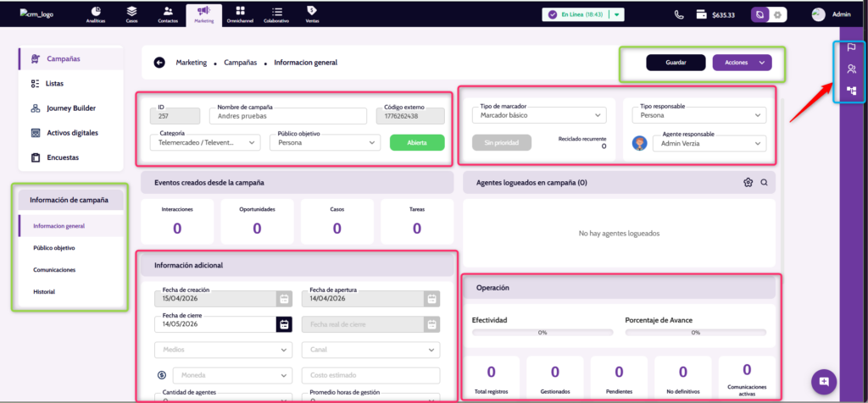This screenshot has height=403, width=868.
Task: Open calendar picker for Fecha de cierre
Action: 283,323
